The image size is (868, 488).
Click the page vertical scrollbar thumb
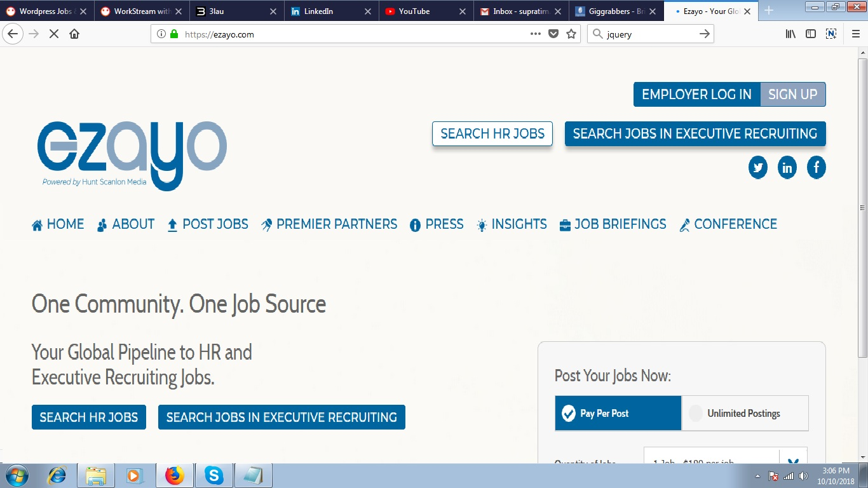tap(862, 207)
